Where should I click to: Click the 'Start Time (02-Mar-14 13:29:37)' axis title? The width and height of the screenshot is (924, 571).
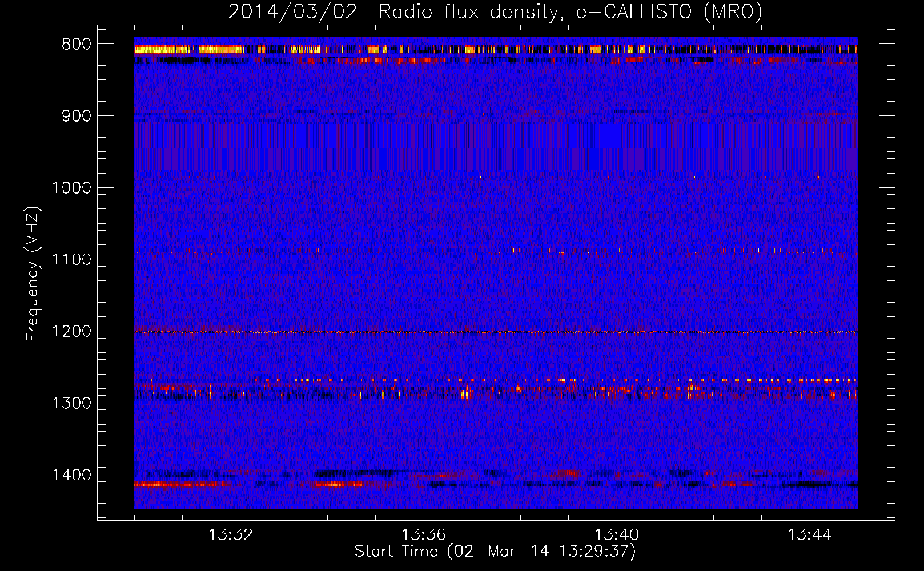(495, 552)
